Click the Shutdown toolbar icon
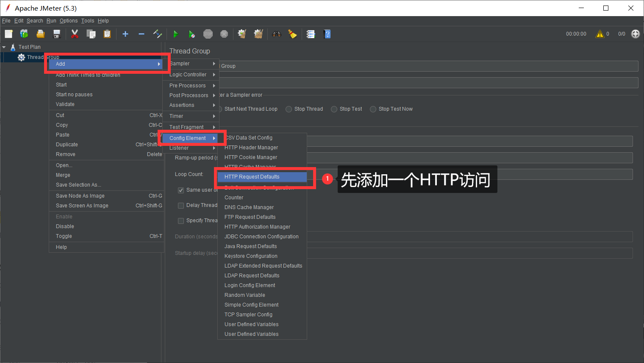Image resolution: width=644 pixels, height=363 pixels. (x=224, y=34)
